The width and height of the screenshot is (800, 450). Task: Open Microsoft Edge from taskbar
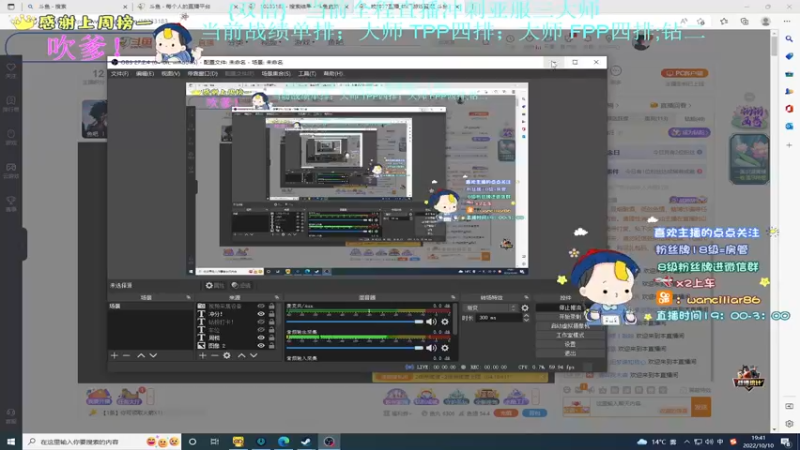tap(283, 442)
